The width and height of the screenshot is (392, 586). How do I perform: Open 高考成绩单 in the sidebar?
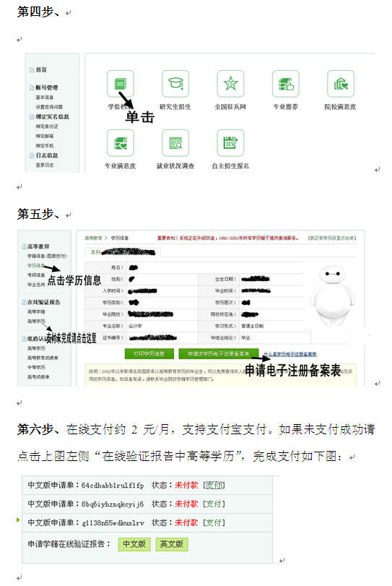click(x=38, y=376)
